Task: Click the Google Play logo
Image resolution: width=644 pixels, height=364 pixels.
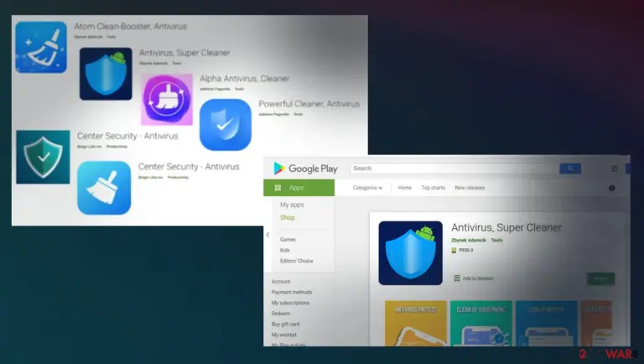Action: tap(305, 169)
